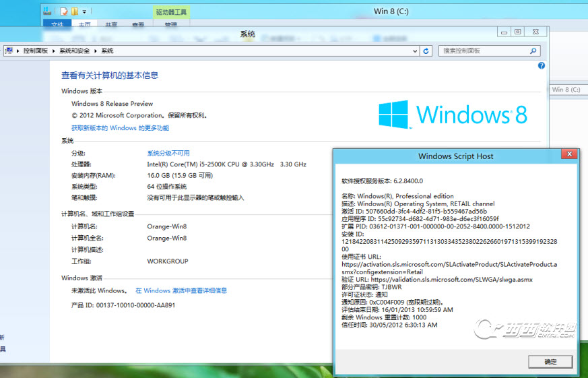Screen dimensions: 588x378
Task: Click Orange-Win8 in the 计算机名 row
Action: tap(167, 226)
